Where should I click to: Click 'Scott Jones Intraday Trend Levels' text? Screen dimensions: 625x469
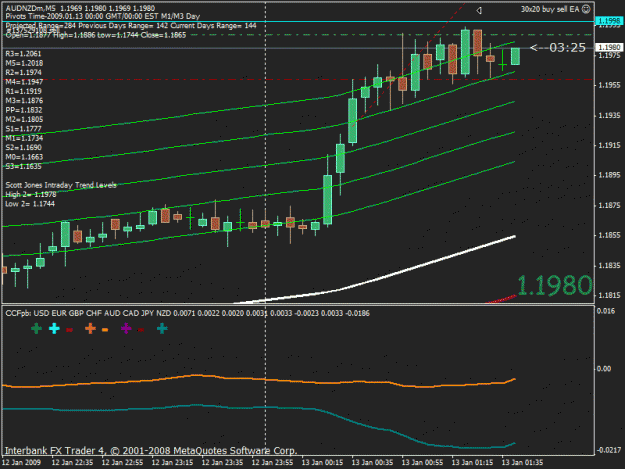[61, 185]
